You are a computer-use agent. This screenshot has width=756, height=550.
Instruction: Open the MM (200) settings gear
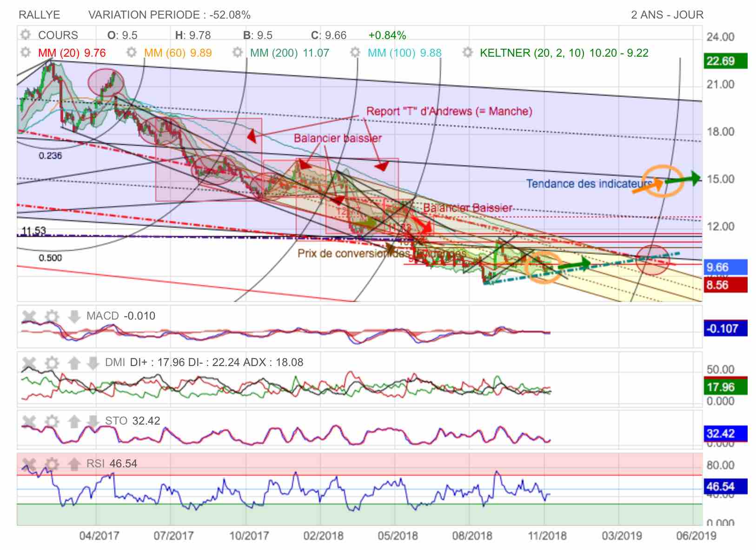(x=238, y=52)
